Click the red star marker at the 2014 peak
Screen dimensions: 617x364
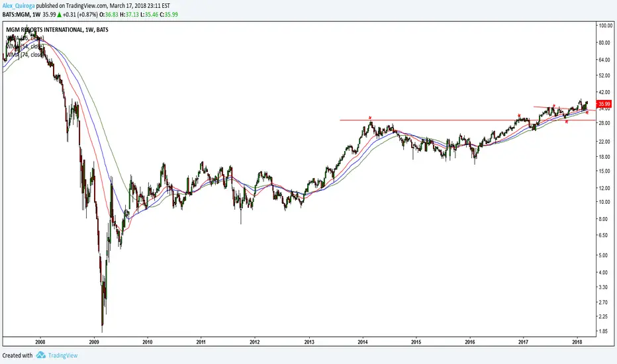click(370, 118)
